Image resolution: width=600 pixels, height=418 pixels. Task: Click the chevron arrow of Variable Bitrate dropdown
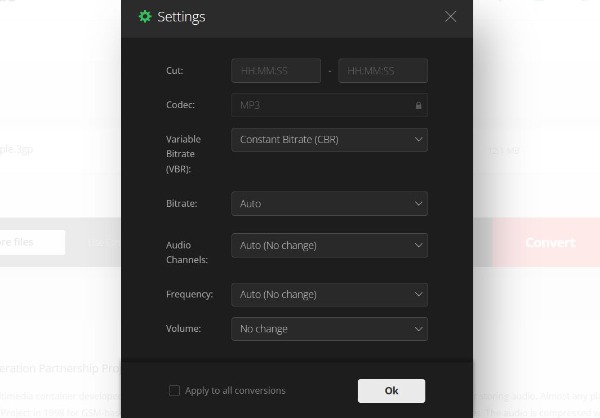(x=418, y=140)
